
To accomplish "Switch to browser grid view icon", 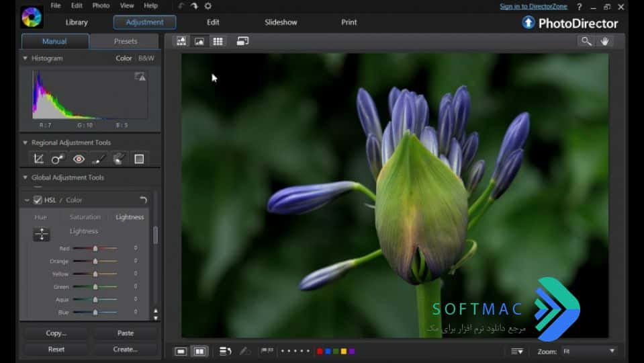I will 218,41.
